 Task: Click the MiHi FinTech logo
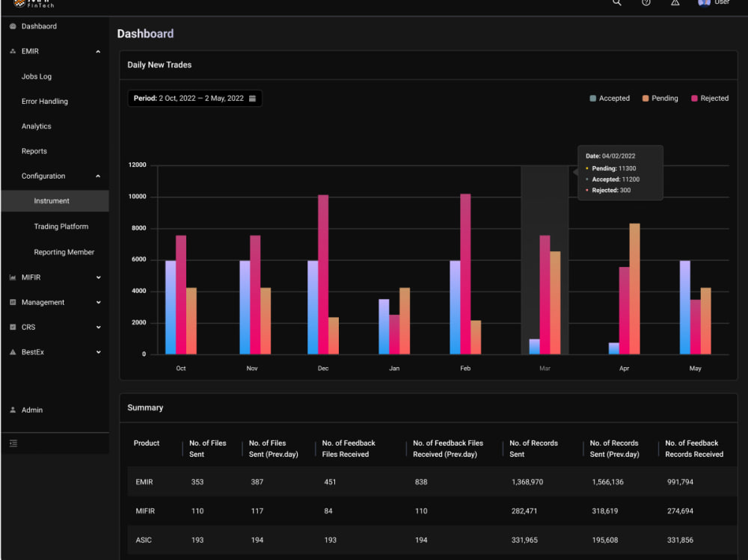(x=34, y=3)
